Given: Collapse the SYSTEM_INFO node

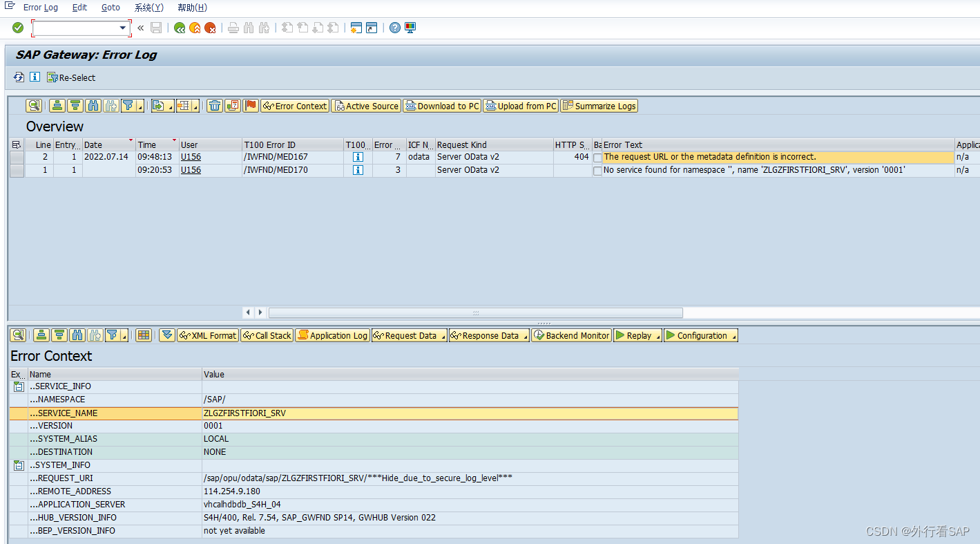Looking at the screenshot, I should [19, 466].
